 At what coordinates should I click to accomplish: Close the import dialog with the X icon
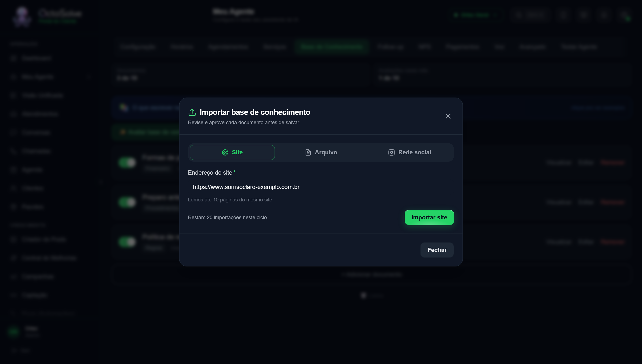click(448, 116)
